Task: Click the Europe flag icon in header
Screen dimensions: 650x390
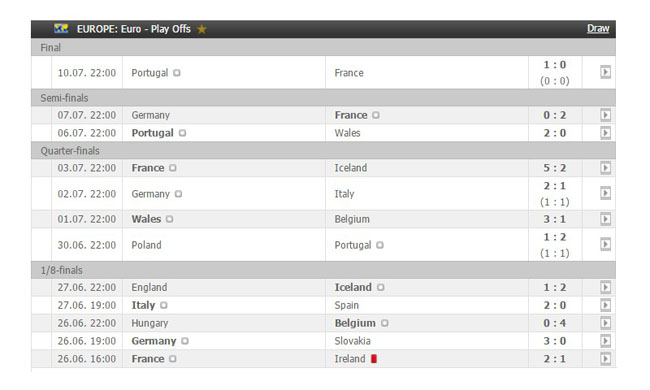Action: (61, 29)
